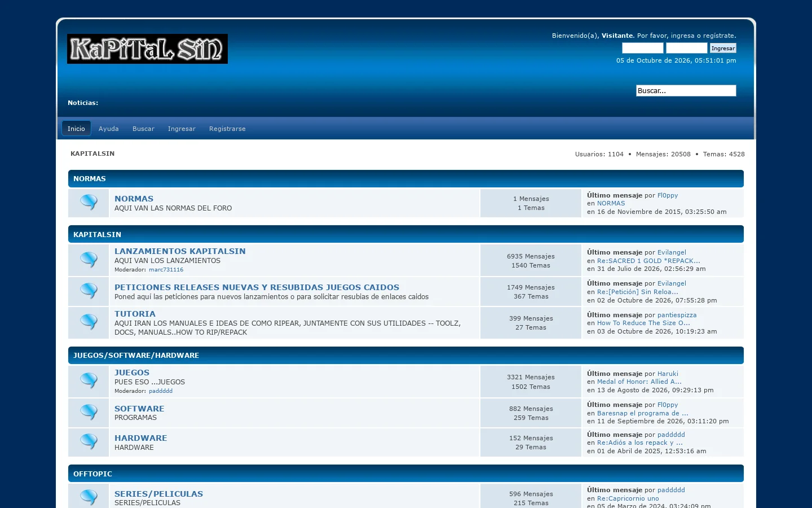Screen dimensions: 812x508
Task: Click the KaPiTaL SiN logo image
Action: pyautogui.click(x=147, y=49)
